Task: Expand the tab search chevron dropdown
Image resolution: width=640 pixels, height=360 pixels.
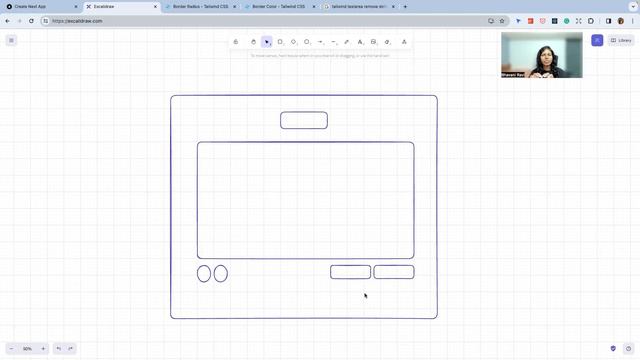Action: tap(633, 7)
